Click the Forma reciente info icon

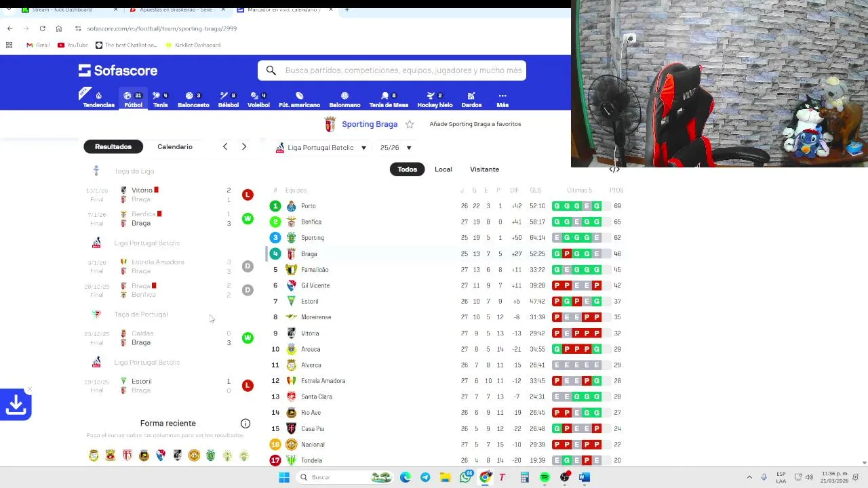tap(245, 424)
